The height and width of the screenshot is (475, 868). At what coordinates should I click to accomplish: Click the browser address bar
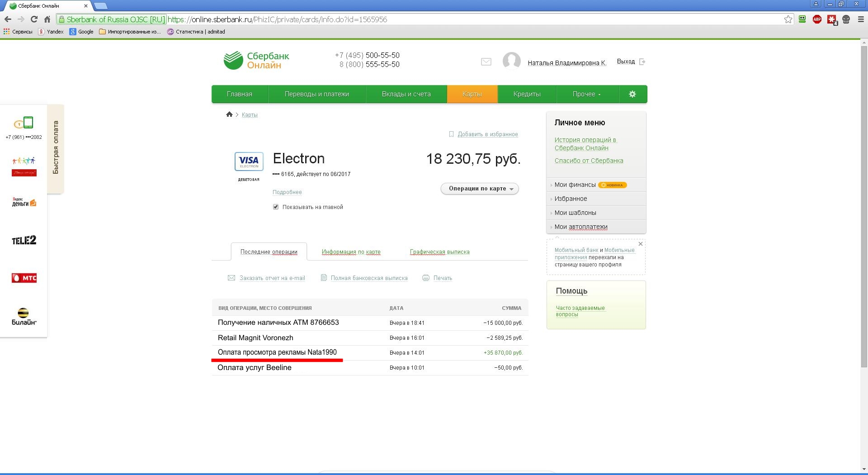(452, 19)
